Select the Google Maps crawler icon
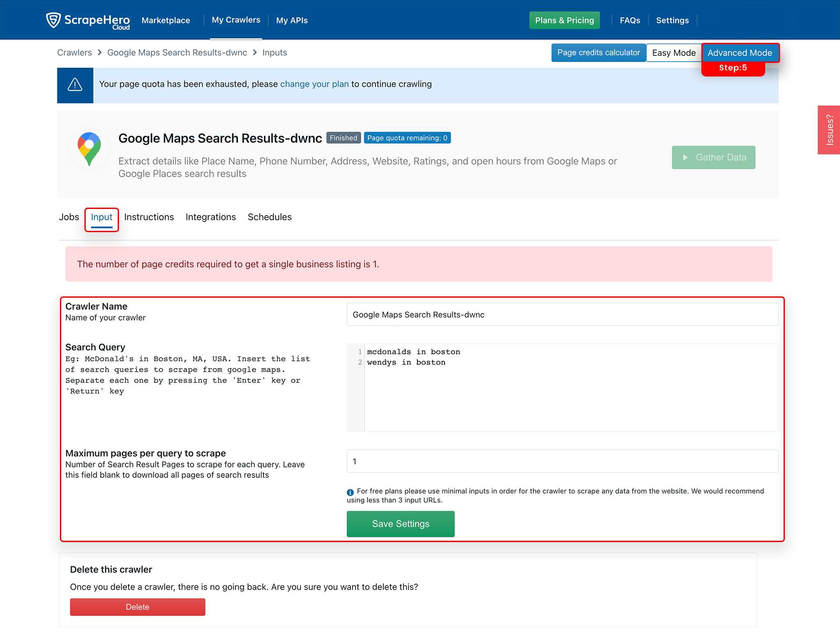 [89, 149]
